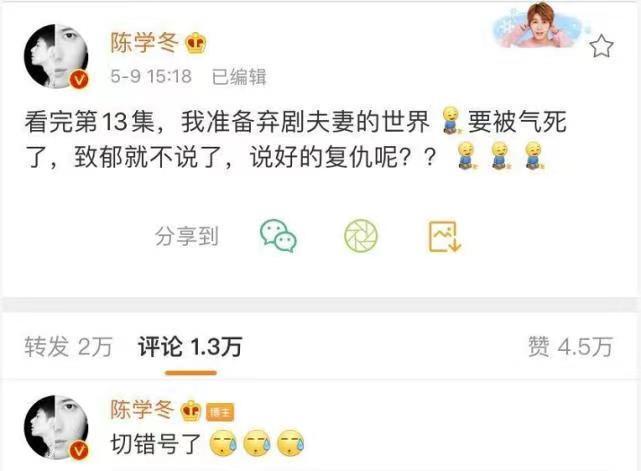Click the star favorite icon
641x471 pixels.
pyautogui.click(x=601, y=46)
